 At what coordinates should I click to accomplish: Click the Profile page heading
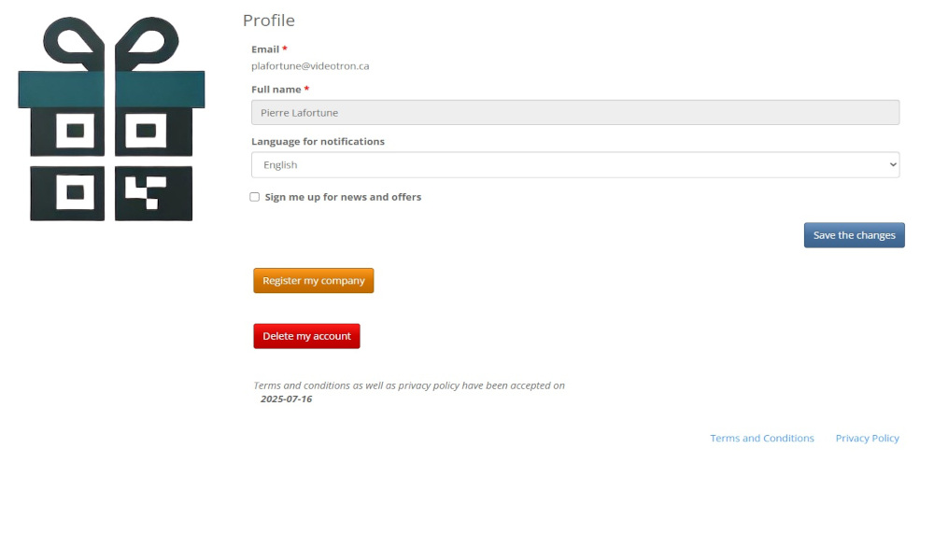(x=268, y=21)
